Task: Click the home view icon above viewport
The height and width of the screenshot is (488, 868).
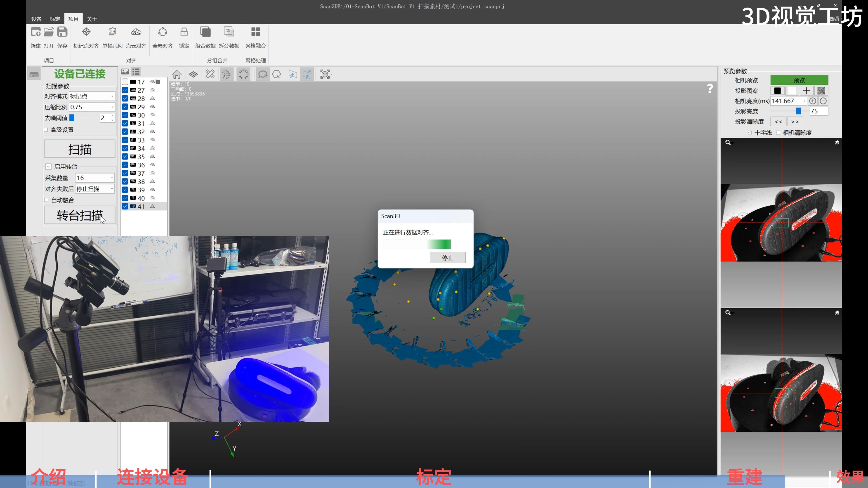Action: click(177, 74)
